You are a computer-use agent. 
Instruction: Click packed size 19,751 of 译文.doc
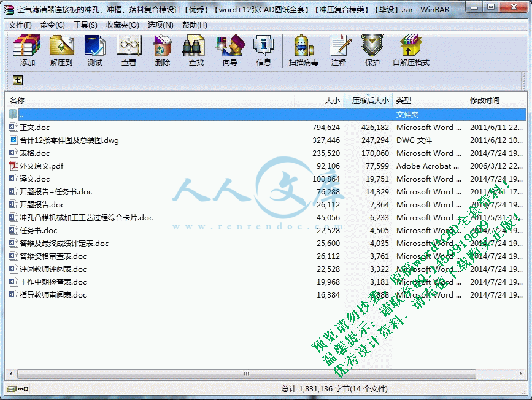click(377, 179)
